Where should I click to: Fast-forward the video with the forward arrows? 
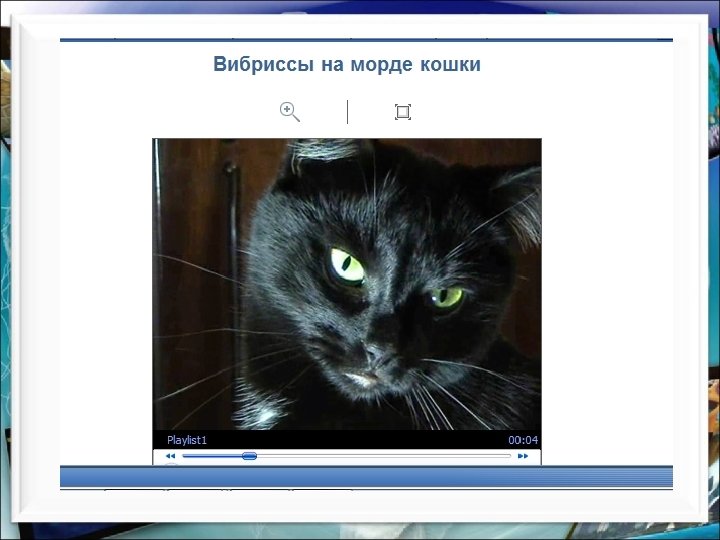tap(523, 456)
